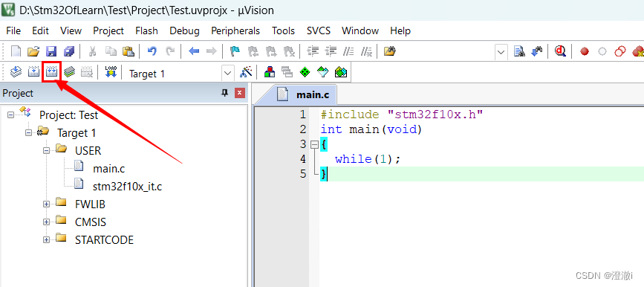
Task: Insert a bookmark with flag icon
Action: pyautogui.click(x=235, y=51)
